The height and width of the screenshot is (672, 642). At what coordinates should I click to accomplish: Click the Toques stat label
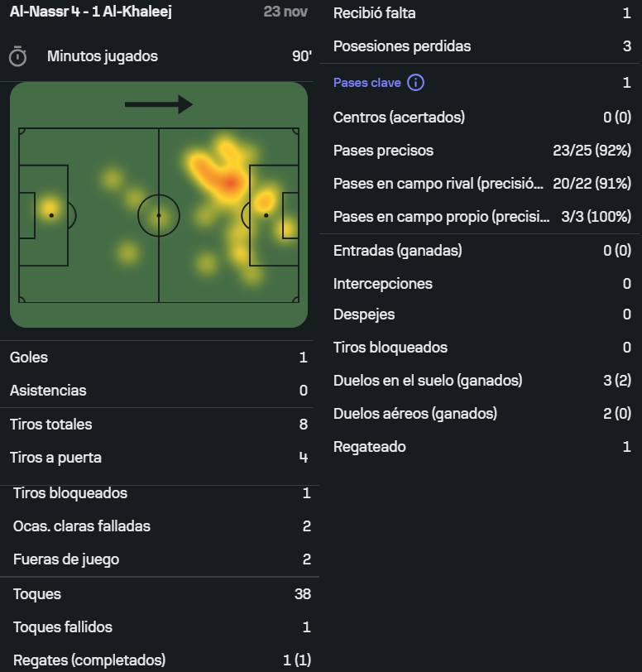click(37, 594)
